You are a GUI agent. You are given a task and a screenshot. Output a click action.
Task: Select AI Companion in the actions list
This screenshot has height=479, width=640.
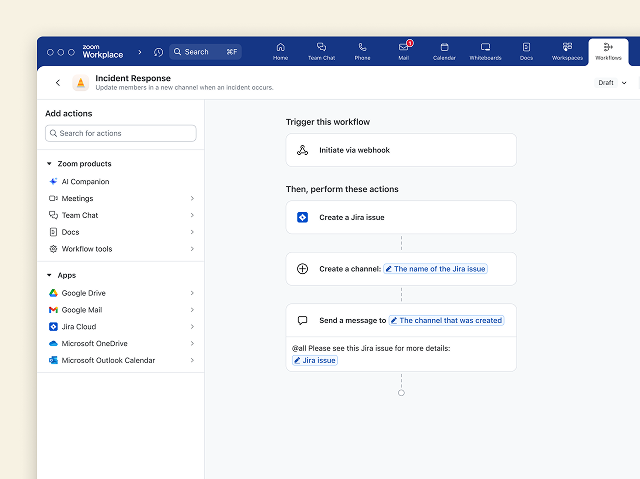(x=85, y=182)
